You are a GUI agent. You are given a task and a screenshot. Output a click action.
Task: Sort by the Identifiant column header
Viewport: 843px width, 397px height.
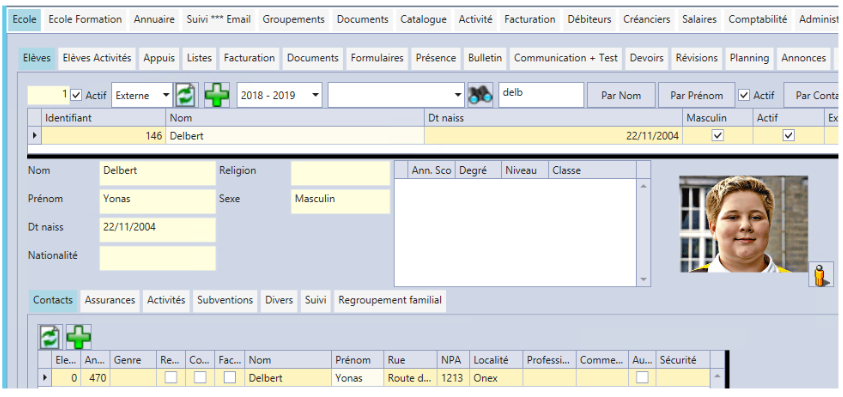click(x=104, y=118)
